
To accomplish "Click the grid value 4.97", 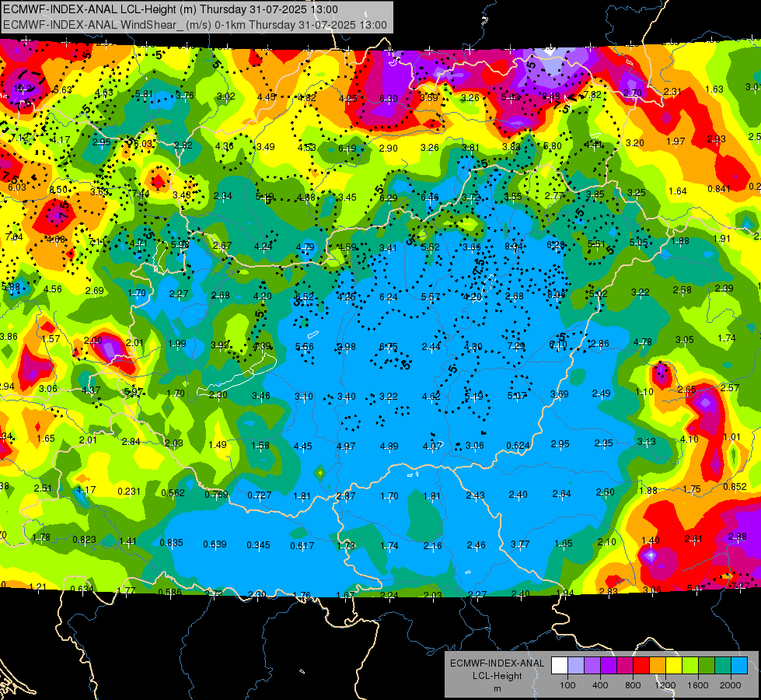I will click(x=346, y=446).
